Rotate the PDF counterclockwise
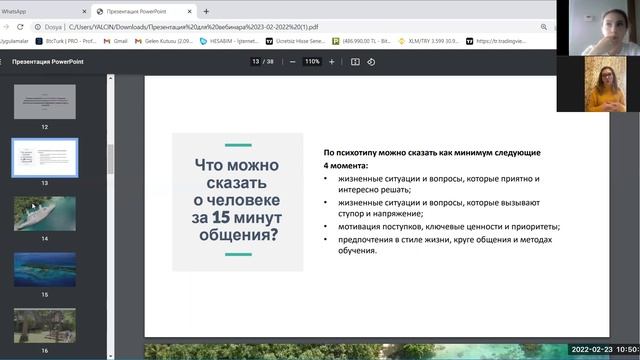 point(371,62)
